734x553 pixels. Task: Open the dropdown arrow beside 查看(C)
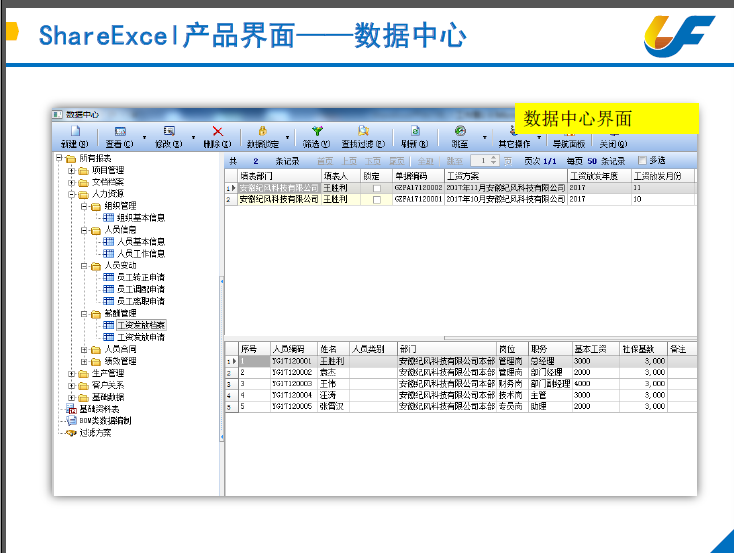[x=144, y=137]
